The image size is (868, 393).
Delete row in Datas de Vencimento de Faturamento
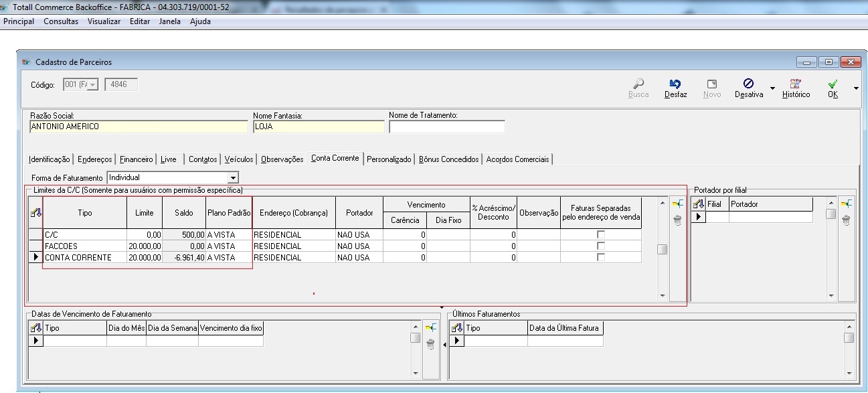(x=430, y=344)
